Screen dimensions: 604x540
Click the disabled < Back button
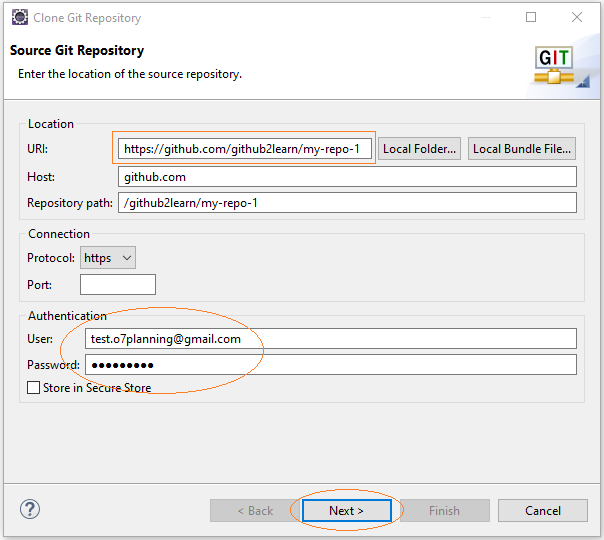coord(255,511)
